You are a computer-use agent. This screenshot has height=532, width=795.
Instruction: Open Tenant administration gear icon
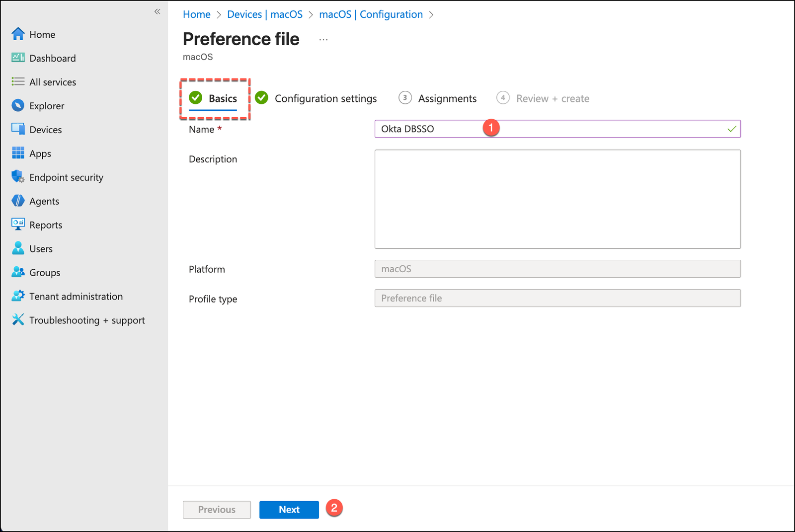[x=18, y=296]
